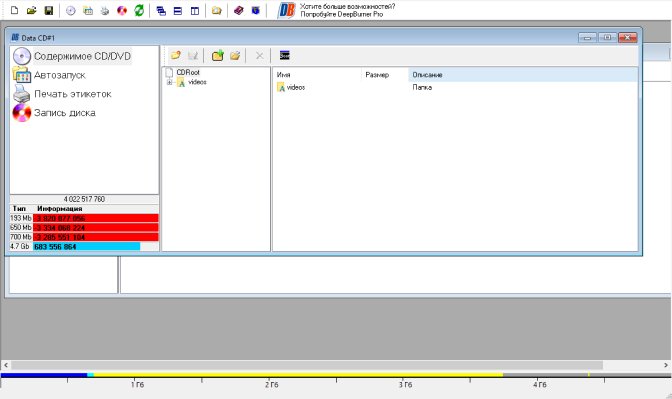Cascade the project windows

161,11
